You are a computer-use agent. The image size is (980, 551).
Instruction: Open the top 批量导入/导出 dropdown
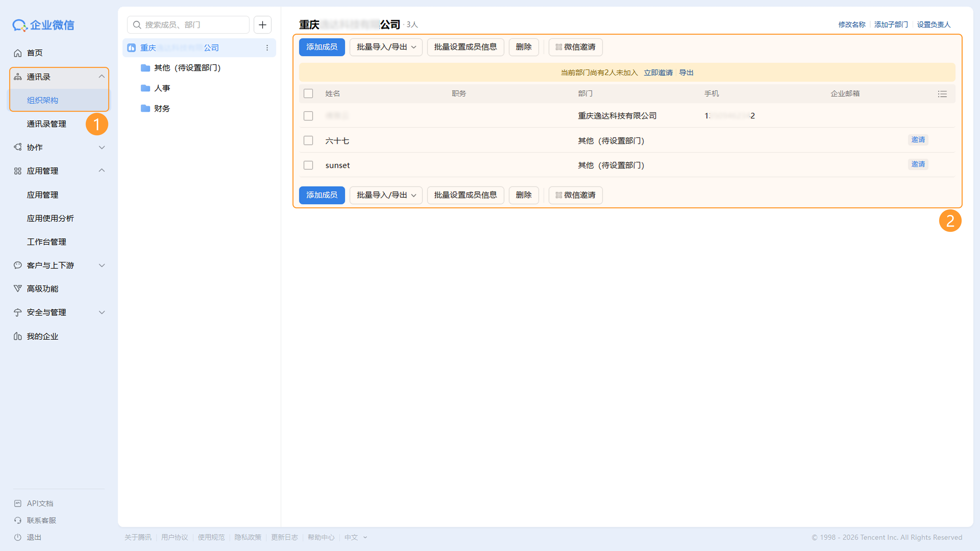pos(386,47)
